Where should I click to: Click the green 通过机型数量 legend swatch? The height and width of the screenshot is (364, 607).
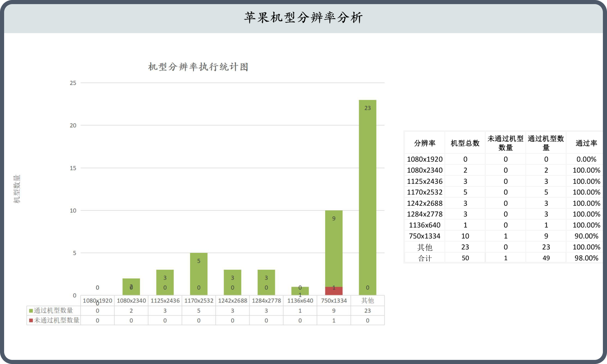(x=31, y=311)
